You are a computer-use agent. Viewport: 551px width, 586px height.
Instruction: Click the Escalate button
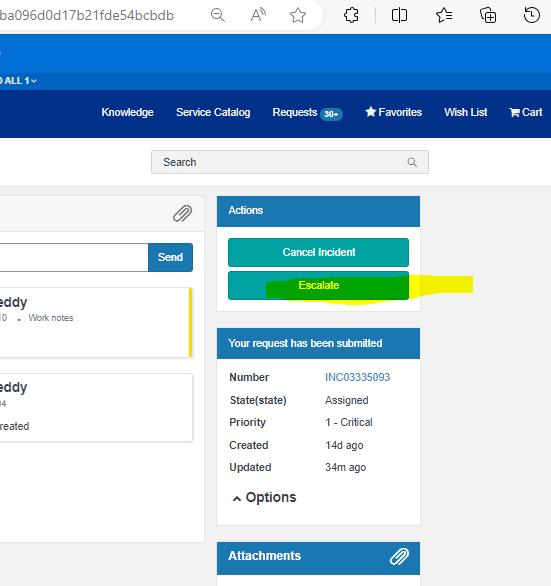coord(318,286)
